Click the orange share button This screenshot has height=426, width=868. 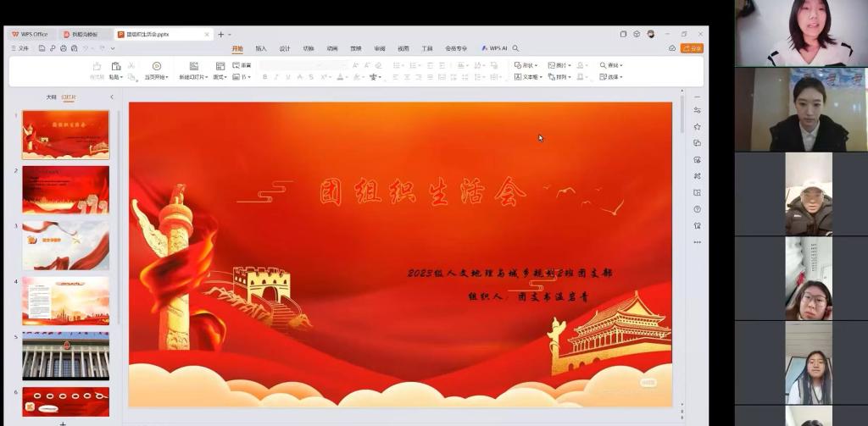pos(692,48)
